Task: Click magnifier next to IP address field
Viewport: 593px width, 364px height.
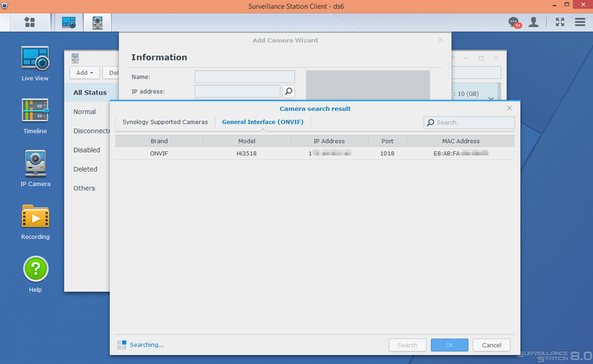Action: (289, 91)
